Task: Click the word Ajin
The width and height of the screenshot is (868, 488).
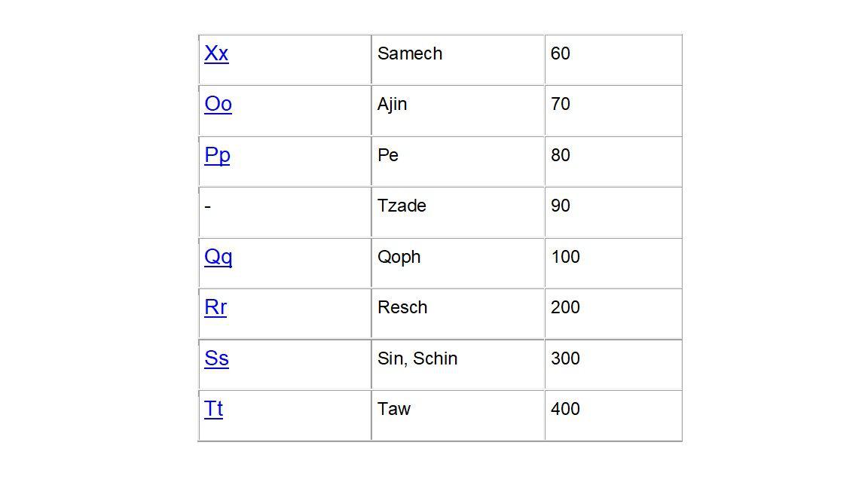Action: coord(392,104)
